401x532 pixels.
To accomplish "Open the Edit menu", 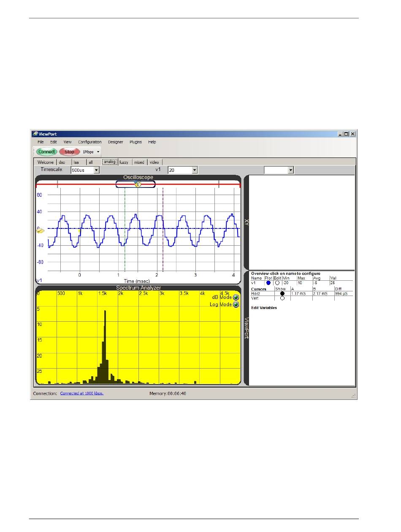I will (x=54, y=142).
